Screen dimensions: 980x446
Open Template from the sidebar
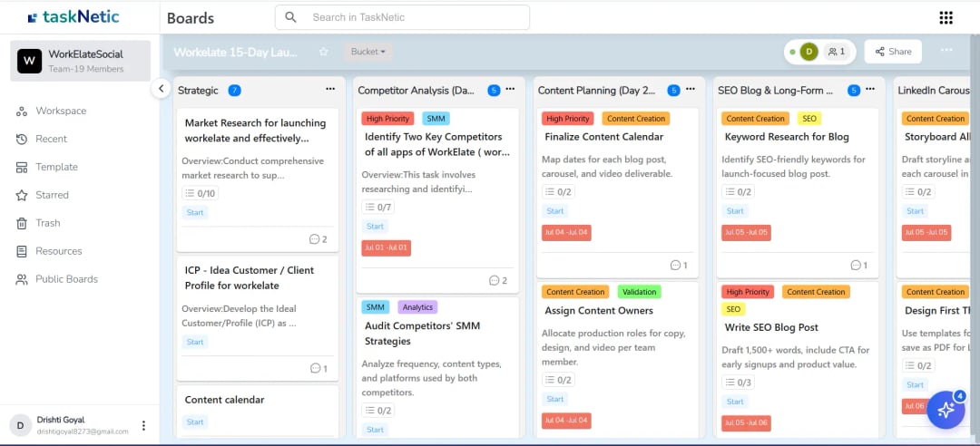(x=56, y=167)
